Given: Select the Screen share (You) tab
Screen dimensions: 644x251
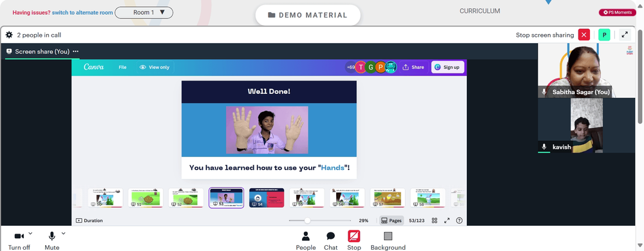Looking at the screenshot, I should coord(43,51).
